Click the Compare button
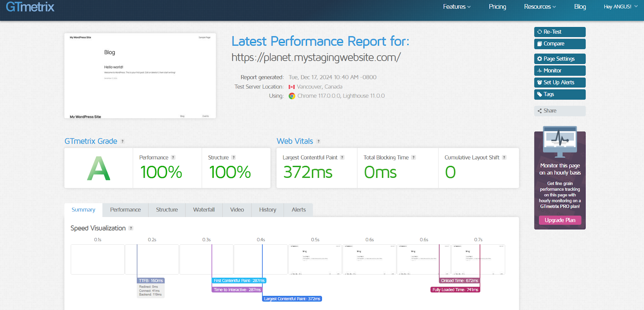 click(560, 44)
